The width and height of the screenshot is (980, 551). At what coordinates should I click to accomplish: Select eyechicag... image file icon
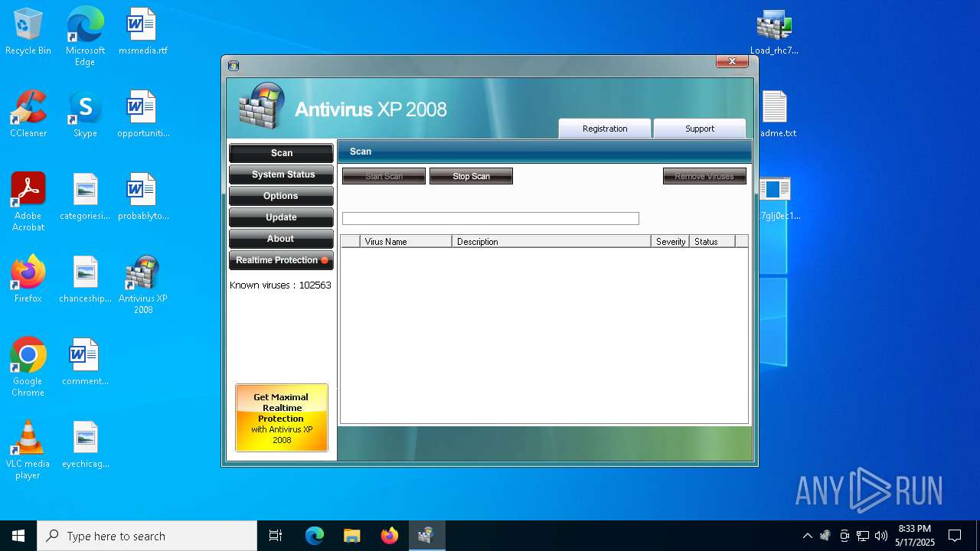(x=85, y=445)
